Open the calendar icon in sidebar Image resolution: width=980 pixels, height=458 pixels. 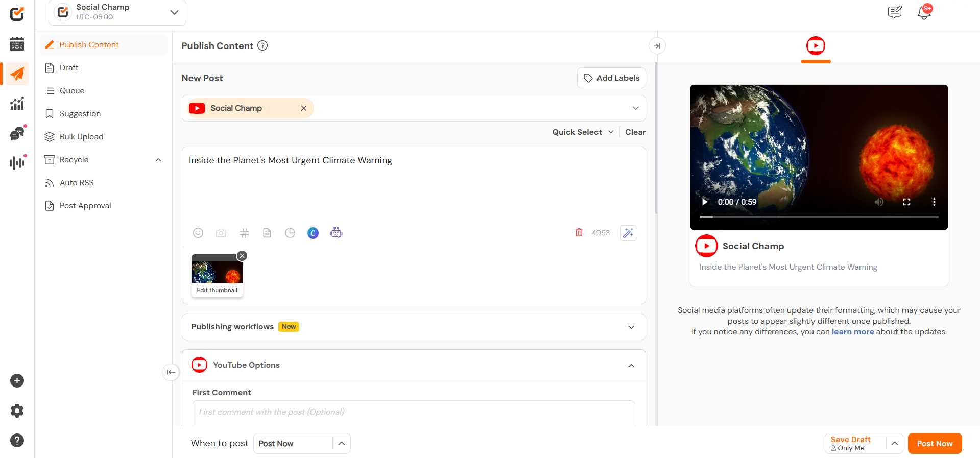pos(17,44)
